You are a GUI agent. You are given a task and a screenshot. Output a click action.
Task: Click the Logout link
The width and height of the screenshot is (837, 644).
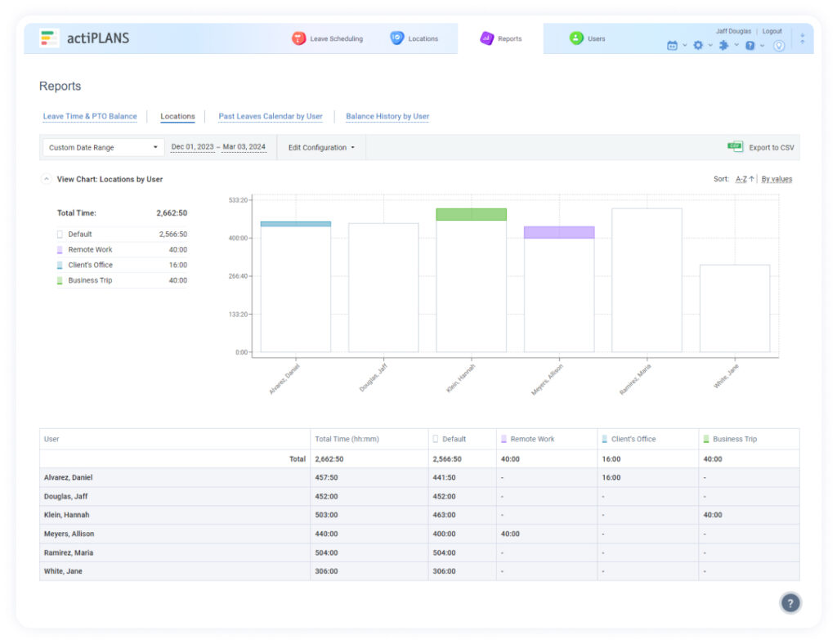(772, 31)
